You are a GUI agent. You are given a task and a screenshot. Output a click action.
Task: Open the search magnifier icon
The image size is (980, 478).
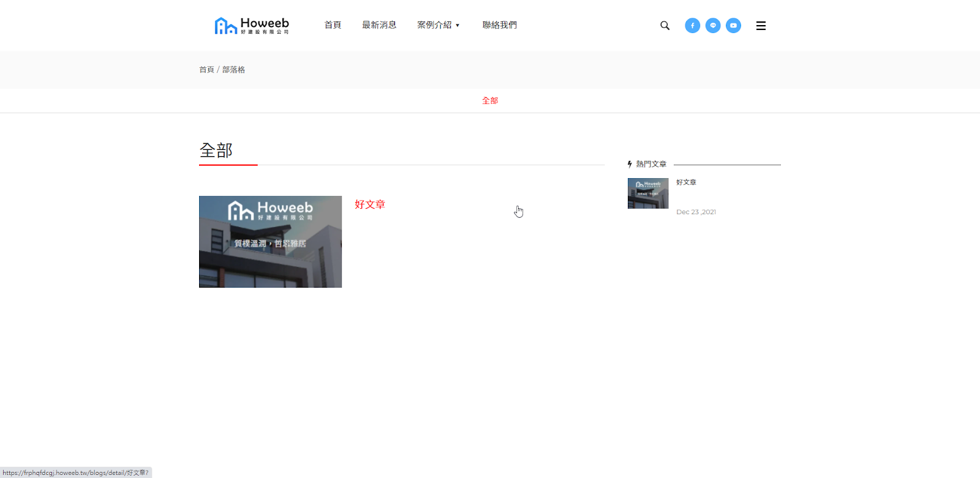[x=665, y=26]
